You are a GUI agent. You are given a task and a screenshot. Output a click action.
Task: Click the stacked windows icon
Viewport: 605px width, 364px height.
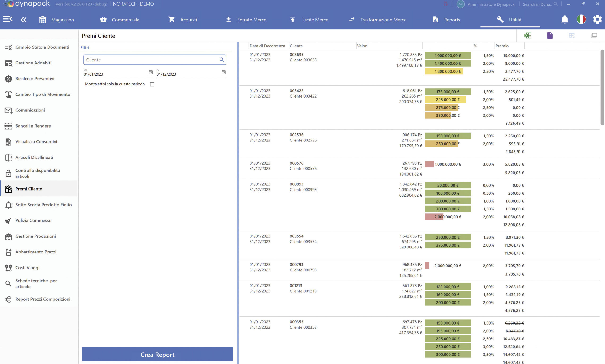pos(594,36)
